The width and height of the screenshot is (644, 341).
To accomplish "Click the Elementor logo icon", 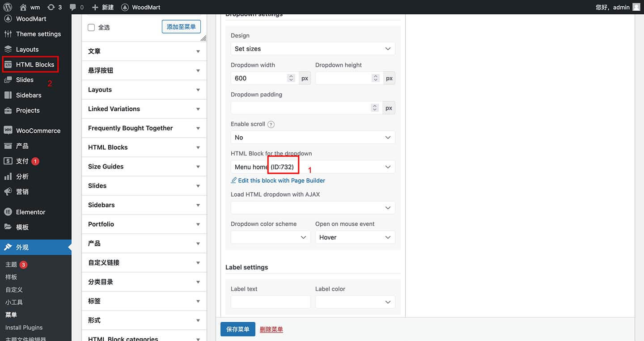I will 8,212.
